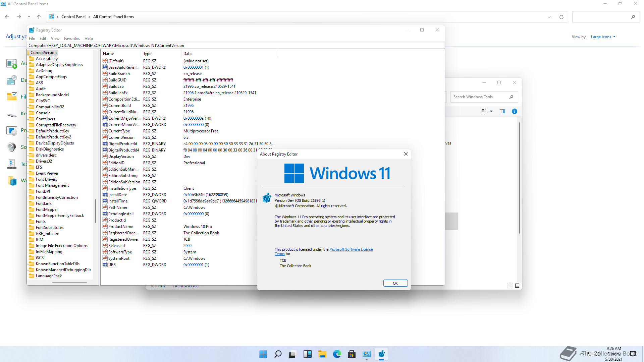Select the CurrentVersion key in tree

point(44,53)
